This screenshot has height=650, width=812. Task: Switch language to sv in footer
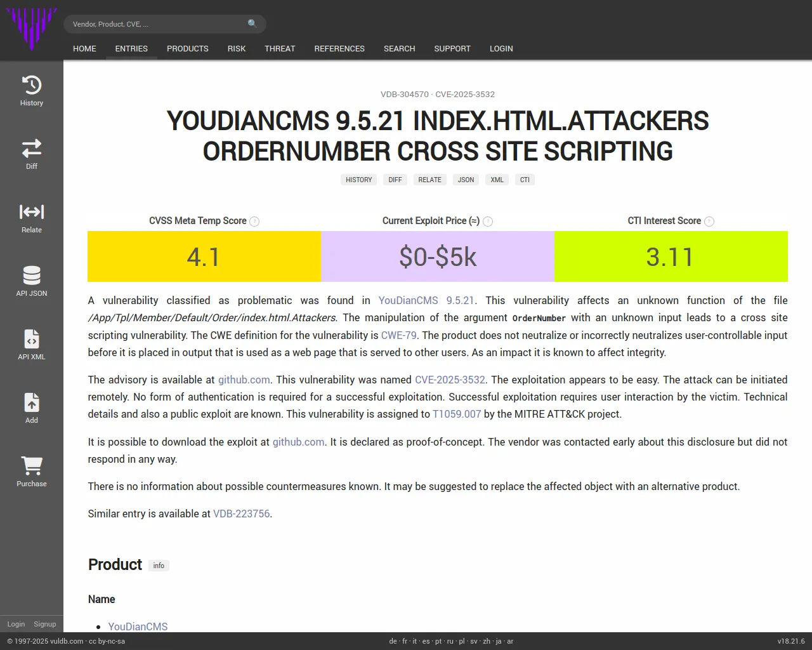point(474,641)
